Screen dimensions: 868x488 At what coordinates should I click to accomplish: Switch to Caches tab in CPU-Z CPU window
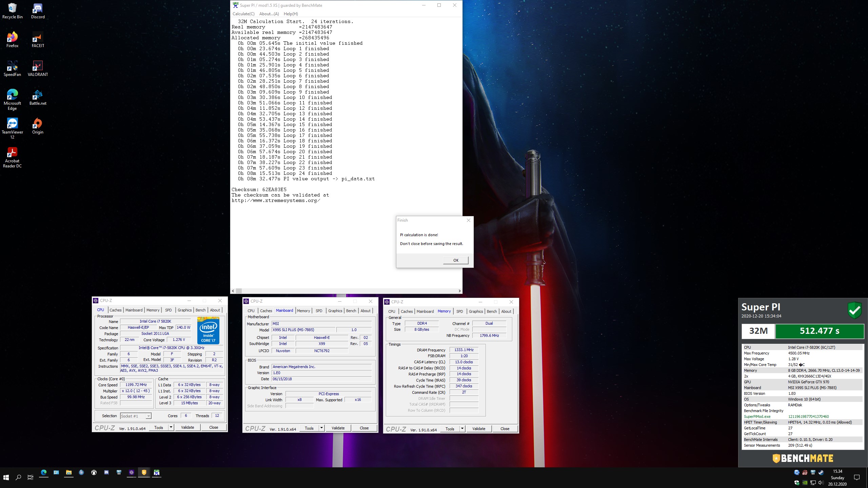click(115, 310)
